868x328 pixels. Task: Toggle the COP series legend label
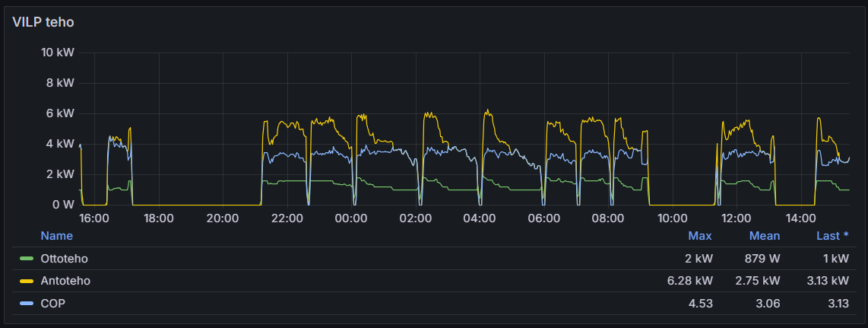point(52,304)
